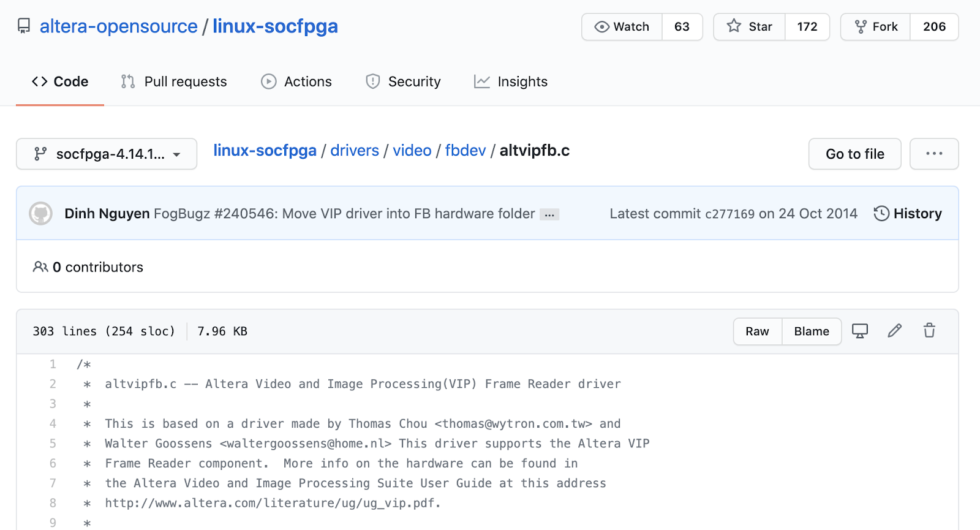View file History
Screen dimensions: 980x530
(908, 213)
